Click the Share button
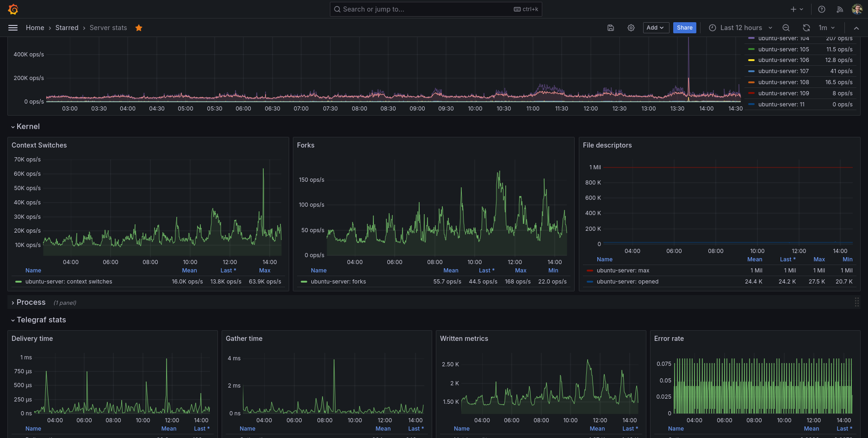This screenshot has width=868, height=438. (685, 28)
